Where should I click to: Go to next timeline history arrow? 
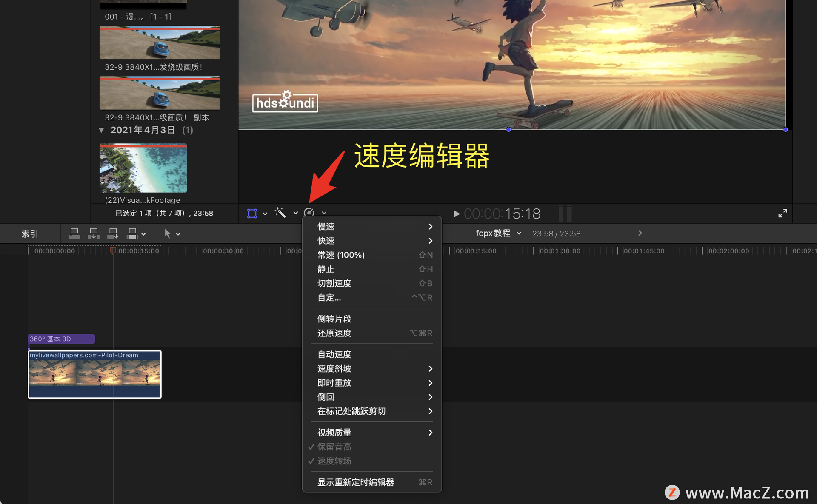(640, 233)
